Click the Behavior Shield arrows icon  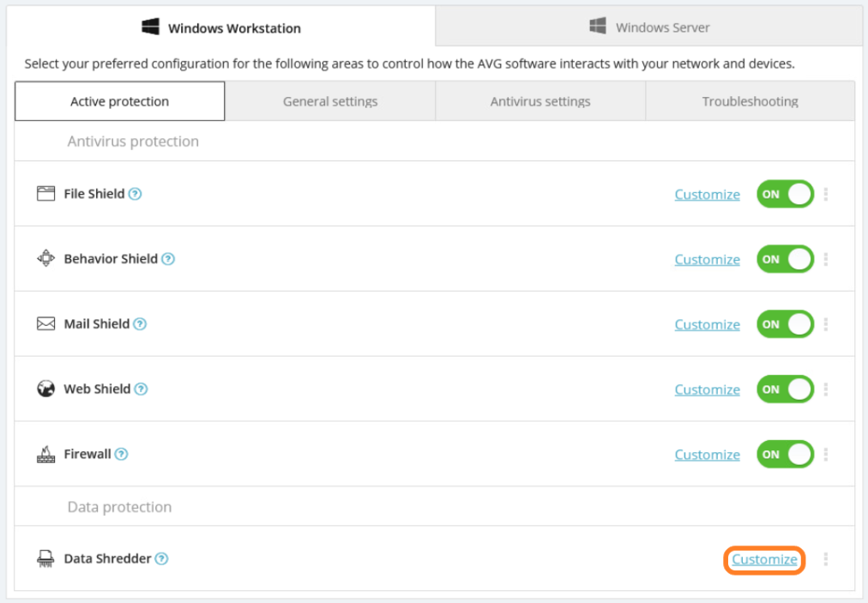coord(46,258)
